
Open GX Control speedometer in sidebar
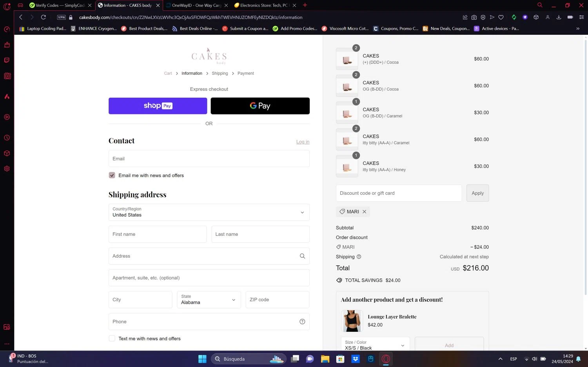(x=7, y=29)
